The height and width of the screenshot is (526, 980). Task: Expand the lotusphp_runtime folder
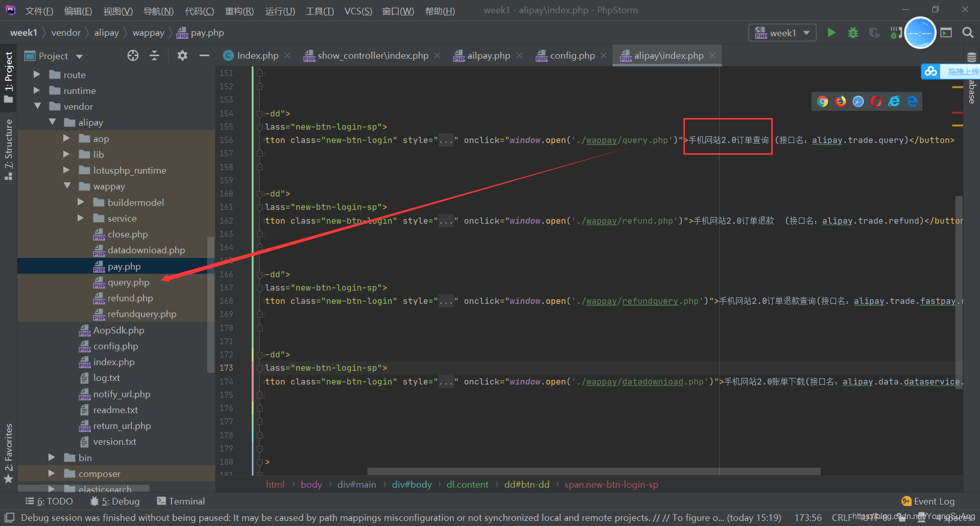click(66, 170)
